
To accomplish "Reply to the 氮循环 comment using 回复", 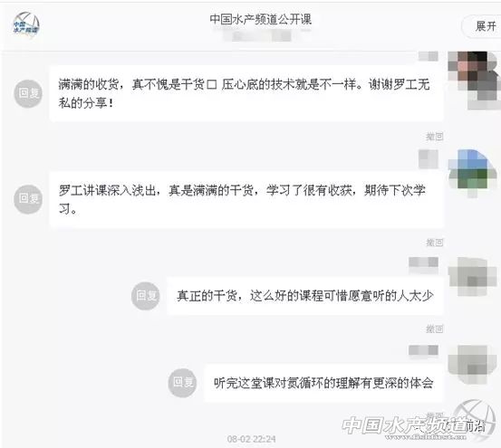I will tap(183, 383).
